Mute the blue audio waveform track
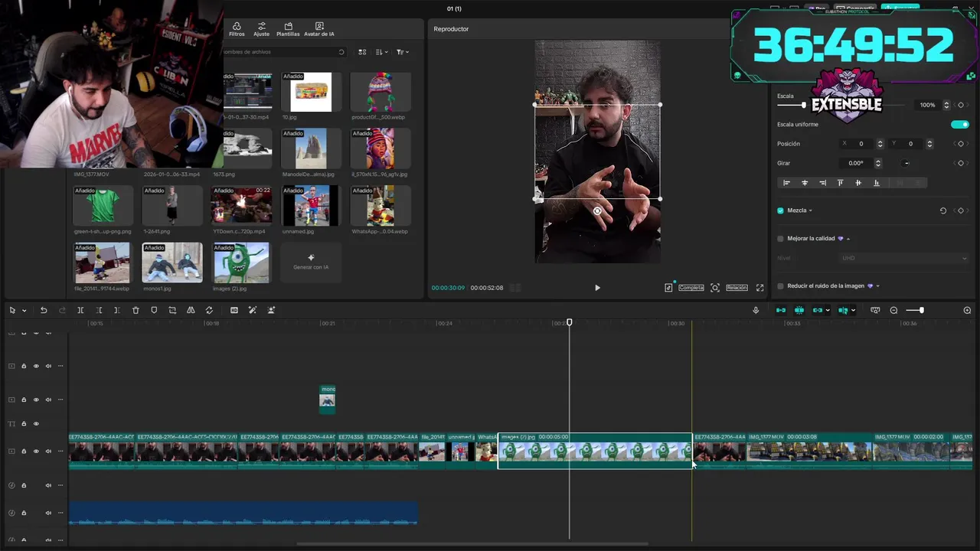 pos(48,513)
